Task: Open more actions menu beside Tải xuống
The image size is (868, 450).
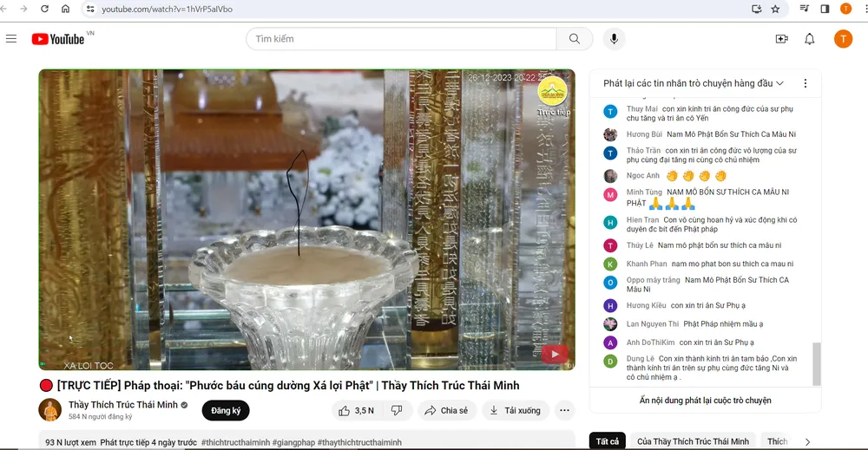Action: click(x=564, y=410)
